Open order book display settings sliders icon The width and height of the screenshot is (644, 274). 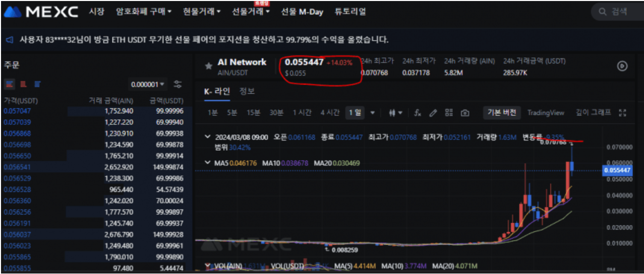point(178,84)
